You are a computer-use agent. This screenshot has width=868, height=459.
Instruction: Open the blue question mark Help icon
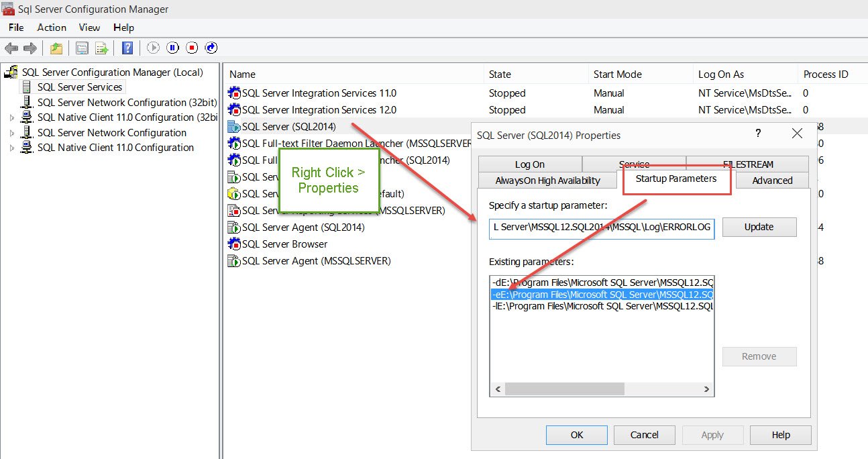coord(127,48)
